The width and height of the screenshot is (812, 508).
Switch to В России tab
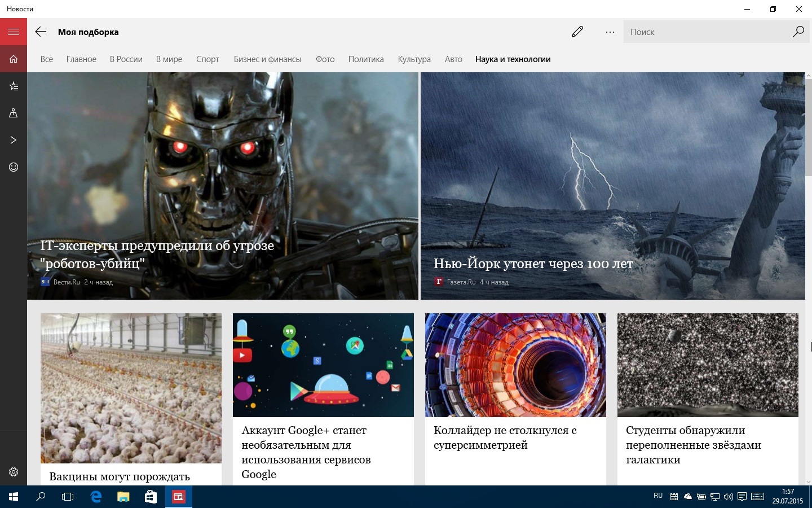[x=126, y=59]
